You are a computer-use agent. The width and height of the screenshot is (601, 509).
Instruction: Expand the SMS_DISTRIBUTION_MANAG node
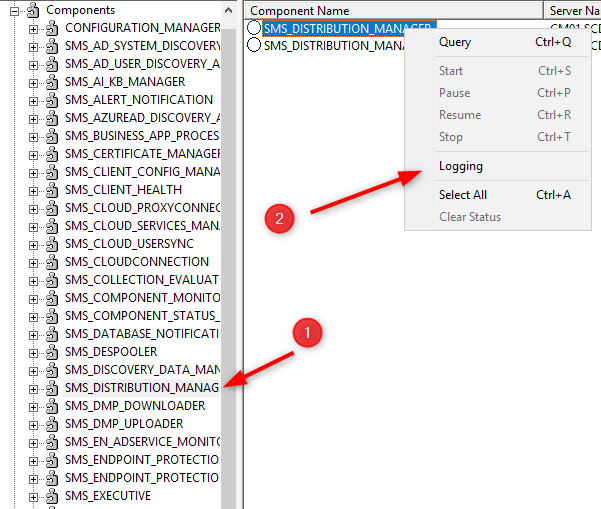[33, 389]
